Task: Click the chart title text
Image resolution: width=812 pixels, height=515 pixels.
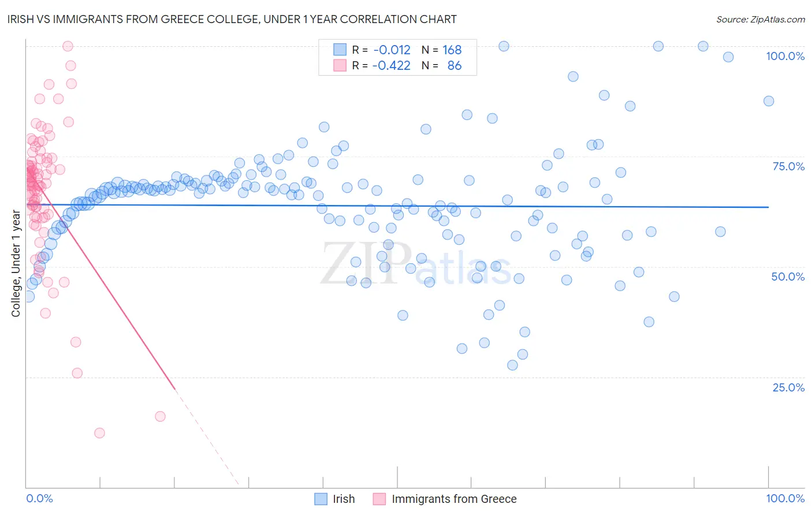Action: (232, 19)
